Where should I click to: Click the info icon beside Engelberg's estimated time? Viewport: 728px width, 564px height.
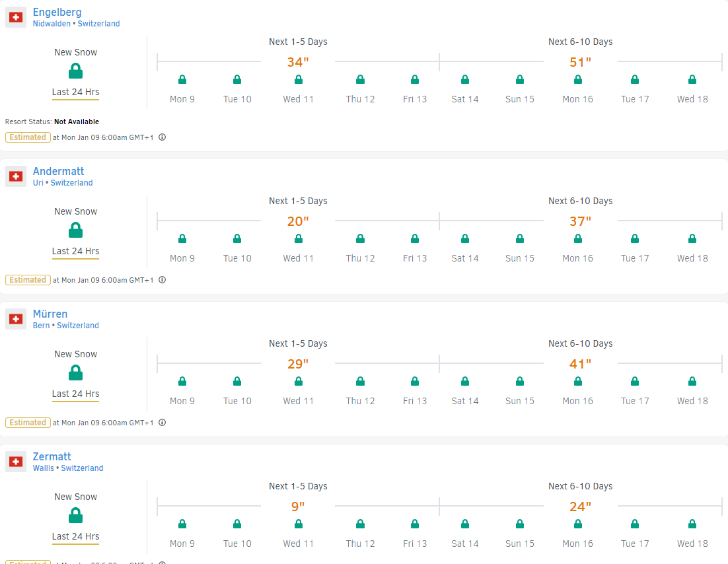pos(162,137)
